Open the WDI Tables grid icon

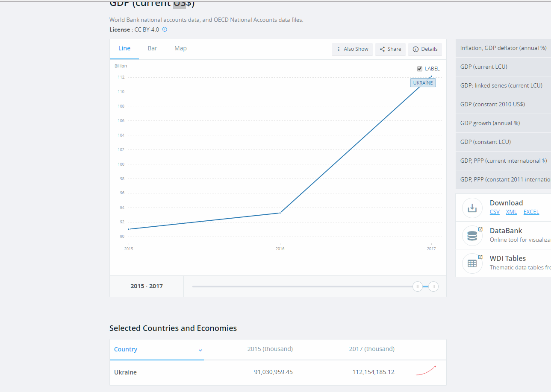pyautogui.click(x=472, y=263)
